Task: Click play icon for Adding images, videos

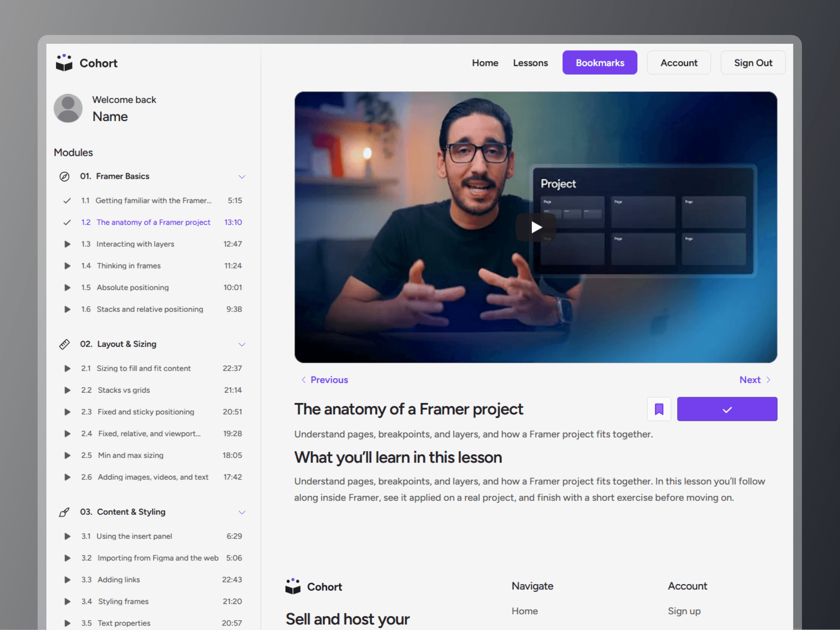Action: point(67,477)
